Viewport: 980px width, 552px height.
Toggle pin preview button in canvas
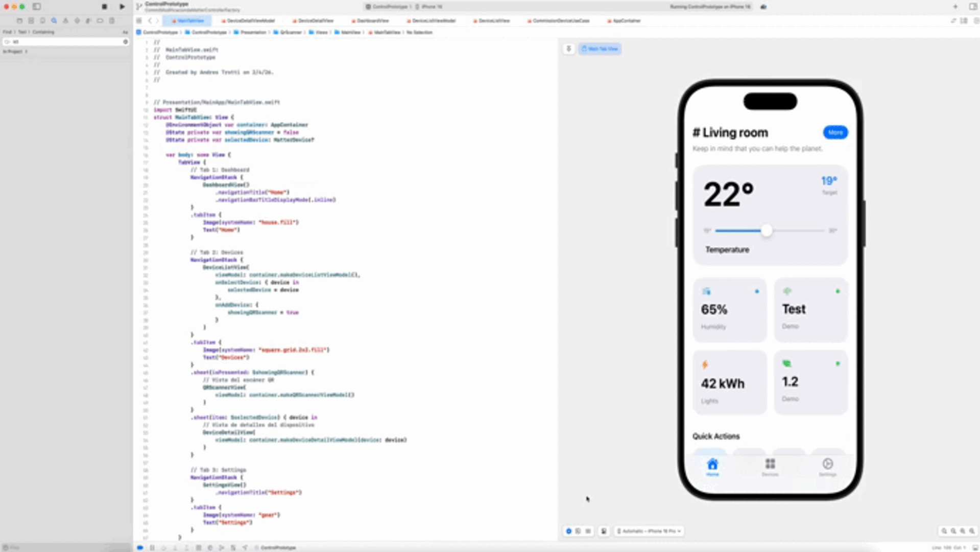[568, 49]
